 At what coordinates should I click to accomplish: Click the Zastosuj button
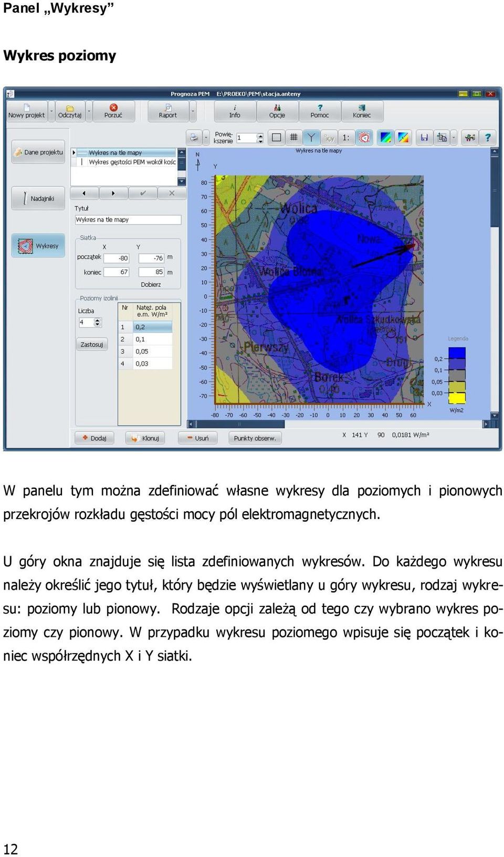[92, 345]
